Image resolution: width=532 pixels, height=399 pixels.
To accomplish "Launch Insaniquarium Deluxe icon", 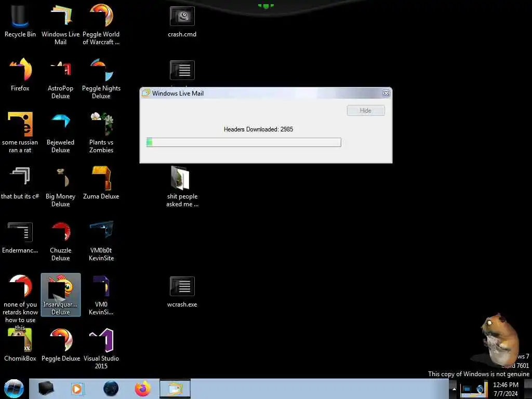I will click(x=61, y=295).
